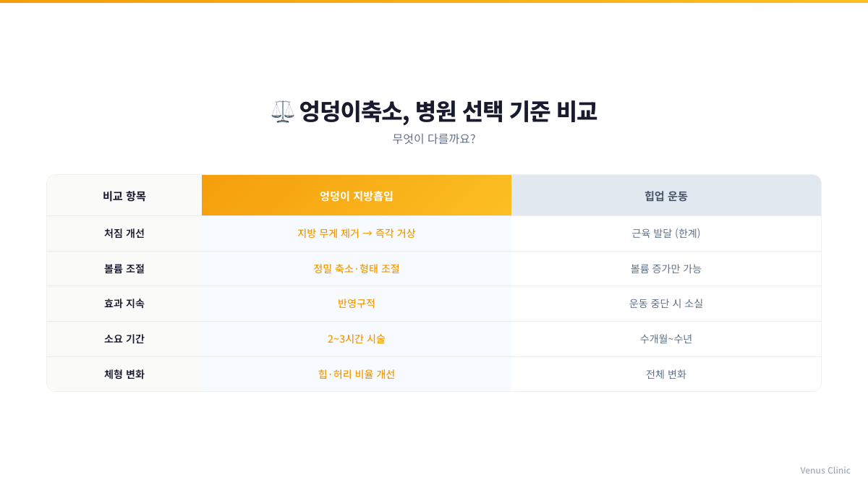Select the title '엉덩이축소, 병원 선택 기준 비교'

tap(448, 111)
